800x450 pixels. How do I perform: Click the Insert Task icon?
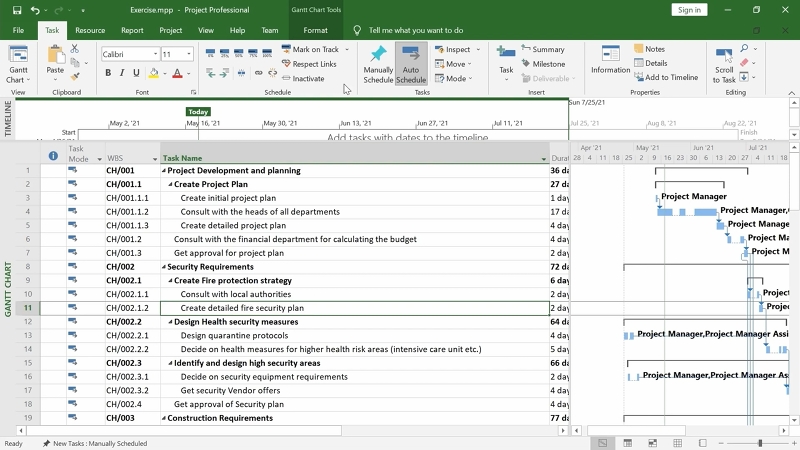(506, 53)
